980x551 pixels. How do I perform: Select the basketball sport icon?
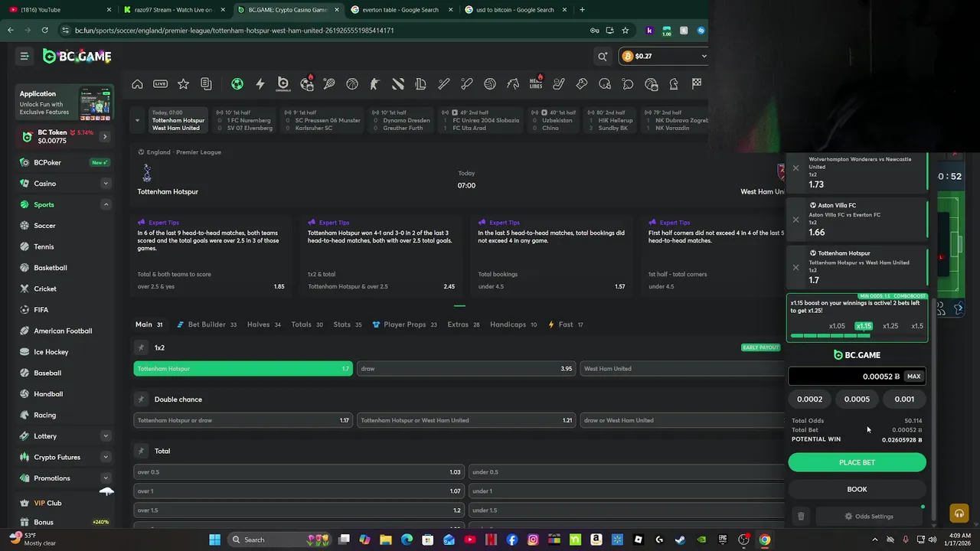(352, 84)
